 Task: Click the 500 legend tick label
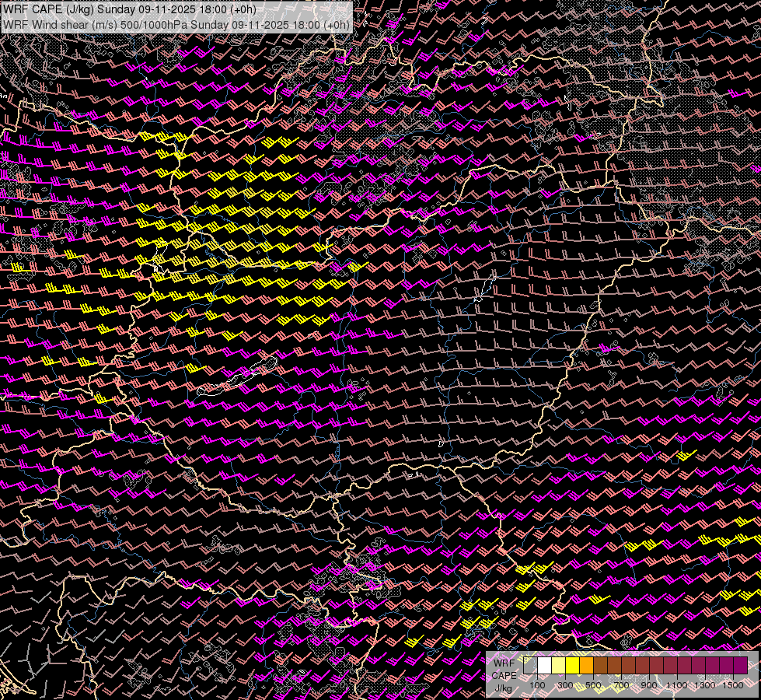pyautogui.click(x=593, y=685)
